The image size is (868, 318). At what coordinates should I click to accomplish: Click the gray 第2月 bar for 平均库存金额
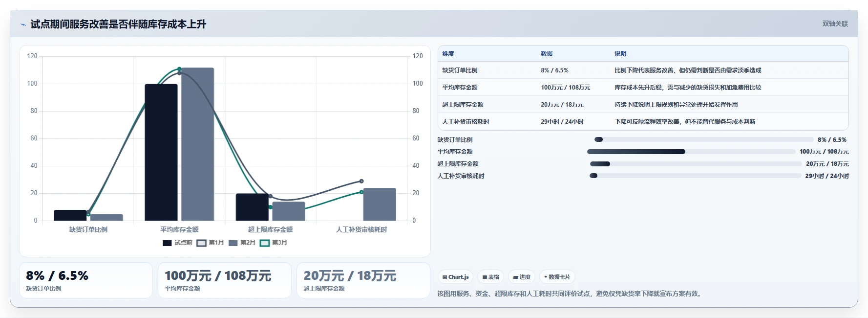pyautogui.click(x=197, y=144)
